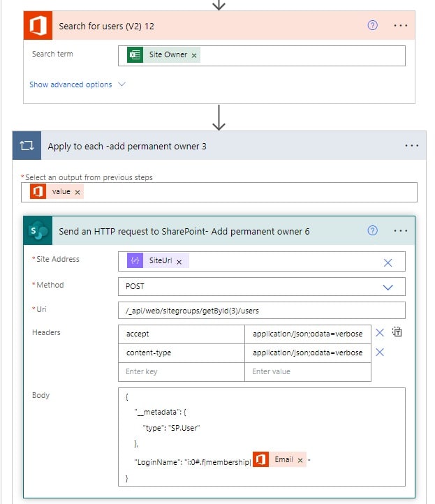
Task: Open the ellipsis menu of SharePoint HTTP request card
Action: tap(400, 231)
